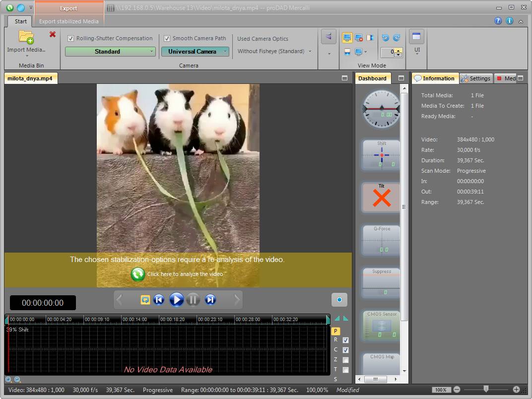Click the Import Media folder icon
532x399 pixels.
(26, 37)
